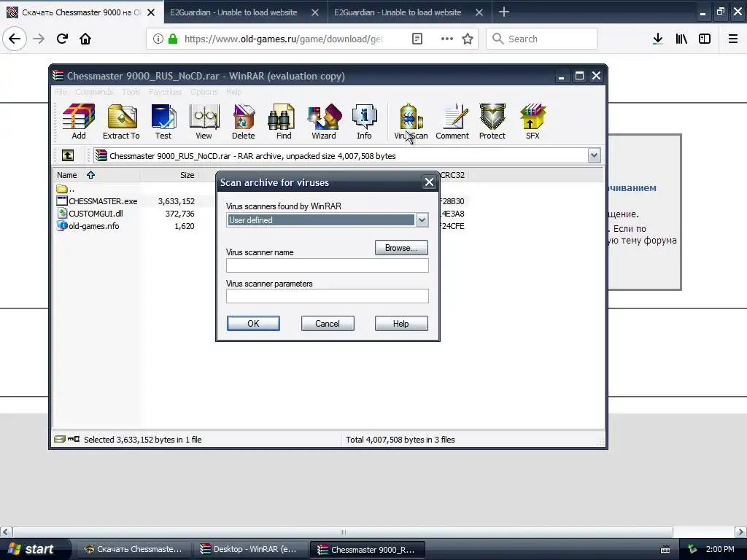Sort by the Name column header
Viewport: 747px width, 560px height.
tap(96, 175)
